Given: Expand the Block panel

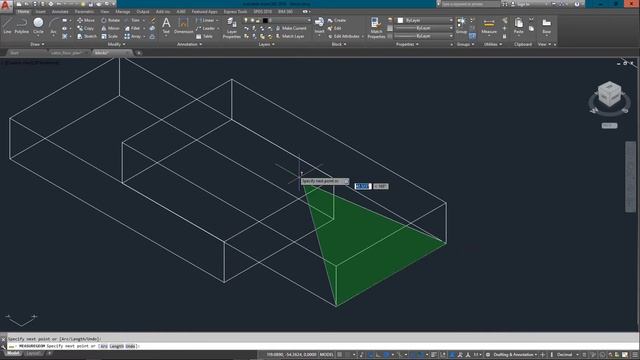Looking at the screenshot, I should coord(339,44).
